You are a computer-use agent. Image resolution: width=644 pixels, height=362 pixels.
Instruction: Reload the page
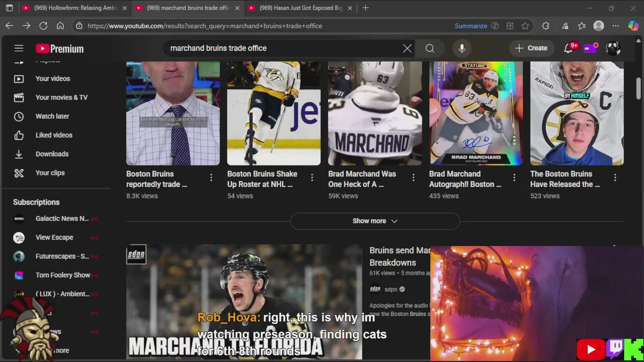43,26
